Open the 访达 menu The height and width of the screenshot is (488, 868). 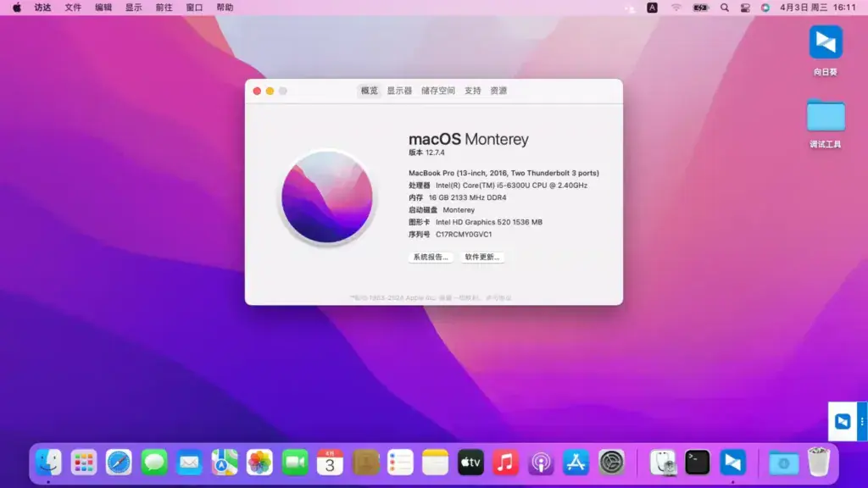click(42, 8)
